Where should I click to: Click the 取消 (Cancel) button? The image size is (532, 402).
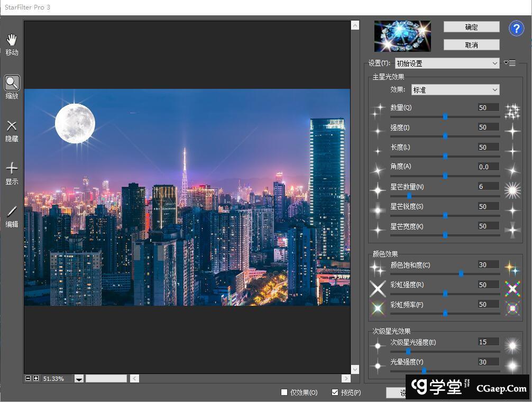471,45
